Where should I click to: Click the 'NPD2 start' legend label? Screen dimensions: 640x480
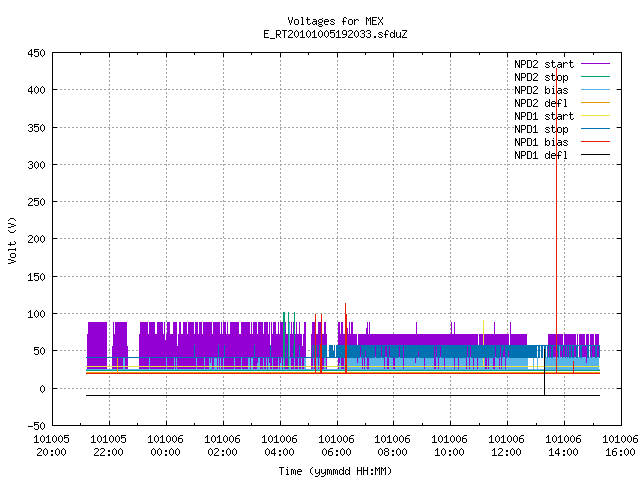[544, 64]
